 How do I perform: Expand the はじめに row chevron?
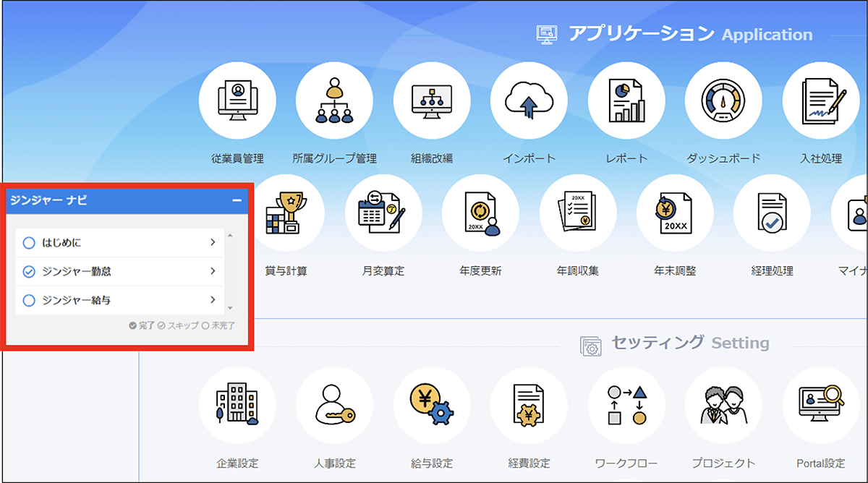pyautogui.click(x=213, y=242)
